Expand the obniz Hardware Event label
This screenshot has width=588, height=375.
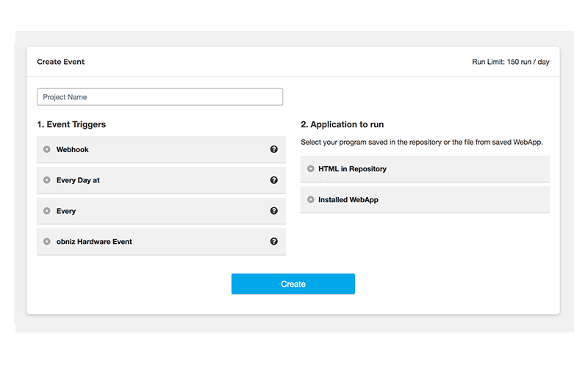tap(94, 242)
